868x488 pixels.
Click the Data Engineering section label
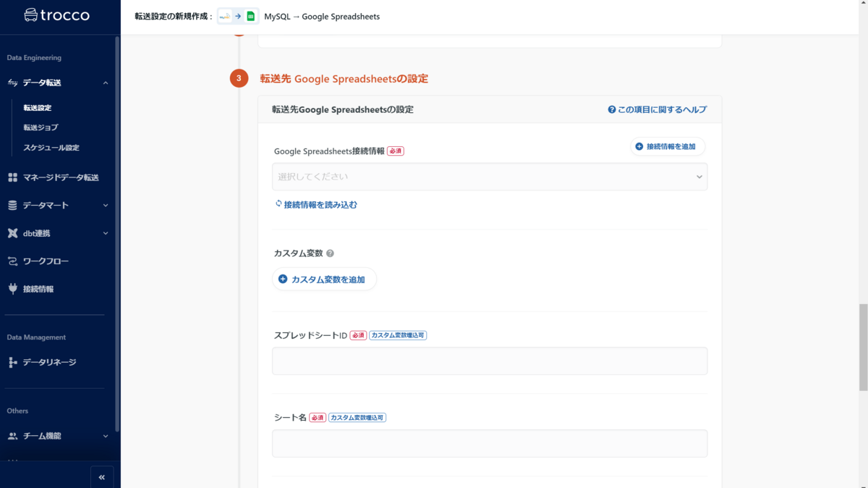[x=34, y=58]
